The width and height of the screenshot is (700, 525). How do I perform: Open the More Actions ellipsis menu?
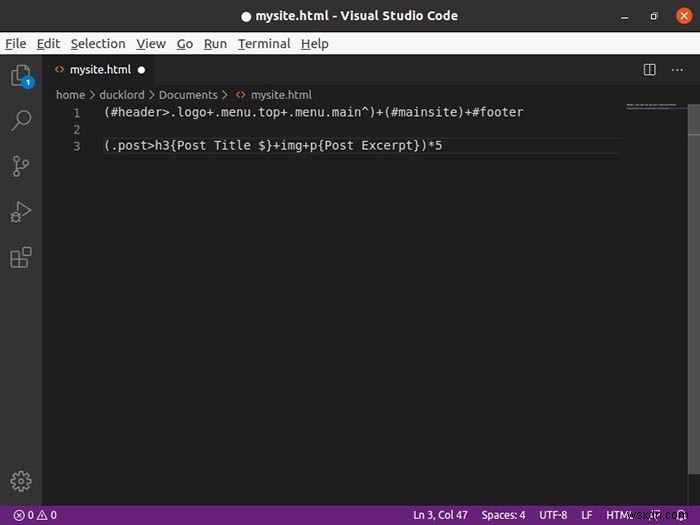click(677, 70)
